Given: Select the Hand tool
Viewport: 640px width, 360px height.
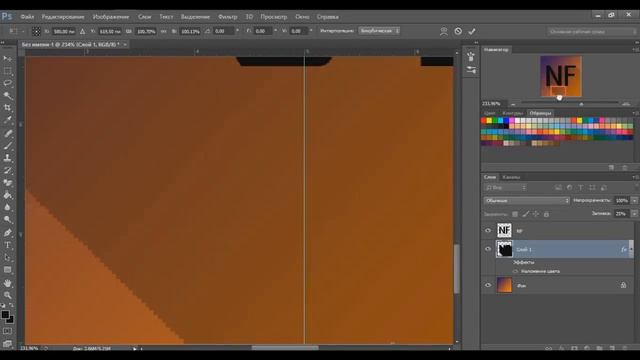Looking at the screenshot, I should click(x=7, y=283).
